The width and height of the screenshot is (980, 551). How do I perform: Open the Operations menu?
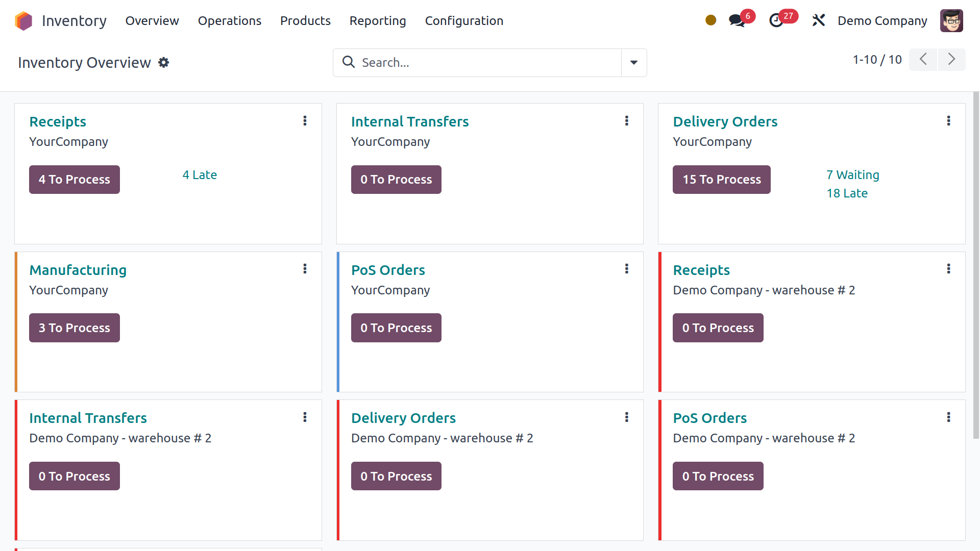[229, 21]
